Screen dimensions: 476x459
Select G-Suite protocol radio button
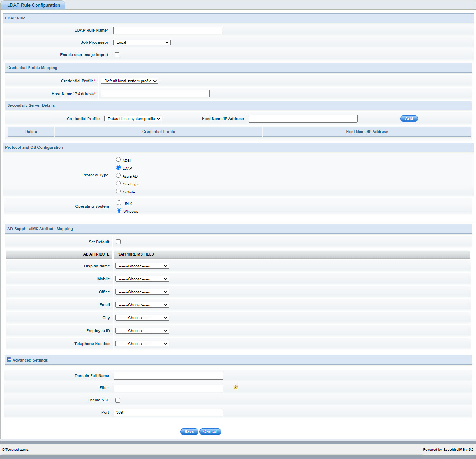click(118, 191)
